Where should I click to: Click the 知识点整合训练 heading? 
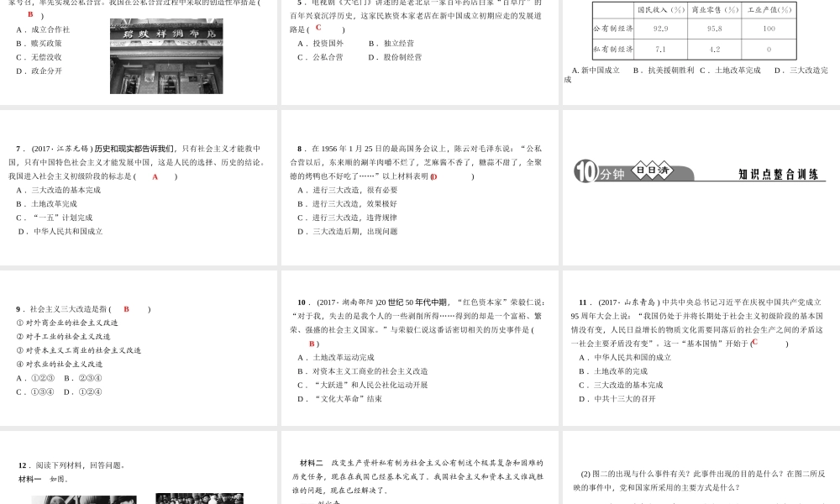[779, 174]
